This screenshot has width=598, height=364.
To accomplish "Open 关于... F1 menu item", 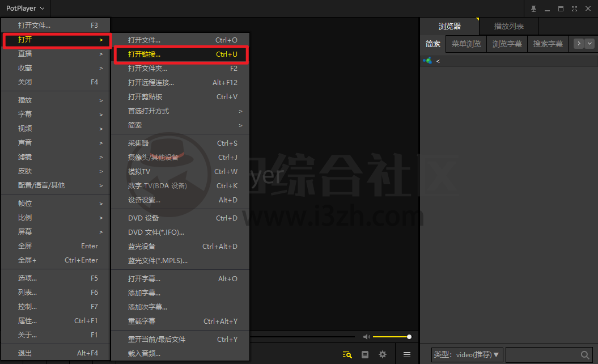I will 56,335.
